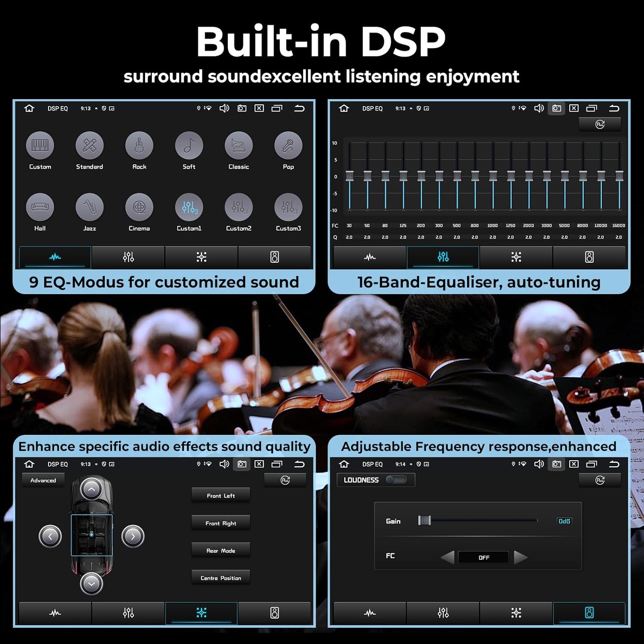The height and width of the screenshot is (644, 644).
Task: Click the 1000 Hz equalizer band slider
Action: click(x=493, y=176)
